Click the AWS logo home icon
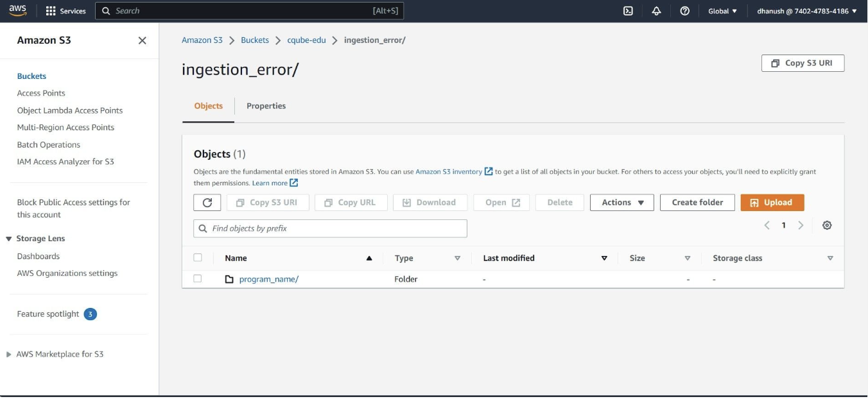Viewport: 868px width, 399px height. 18,11
